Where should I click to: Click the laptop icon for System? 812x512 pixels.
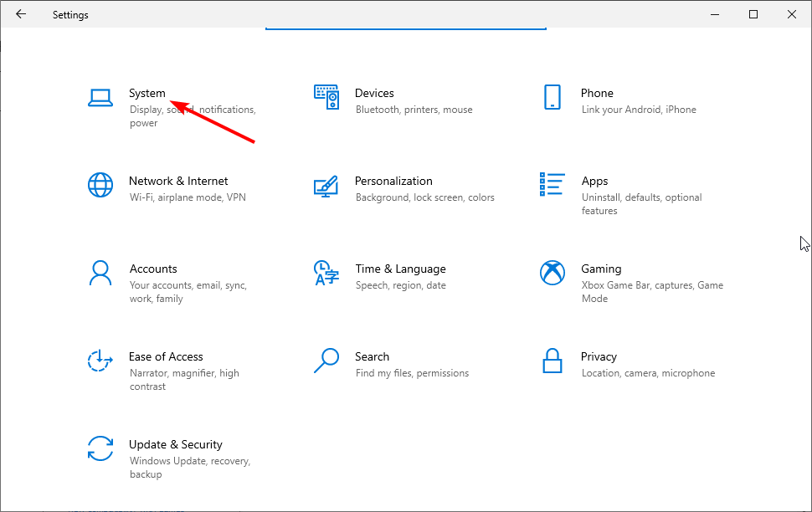click(x=100, y=98)
